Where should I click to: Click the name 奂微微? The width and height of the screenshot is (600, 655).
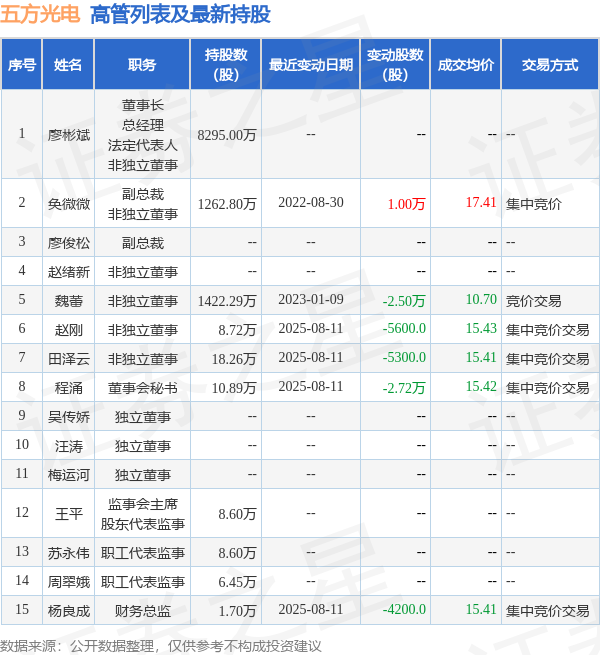click(69, 204)
